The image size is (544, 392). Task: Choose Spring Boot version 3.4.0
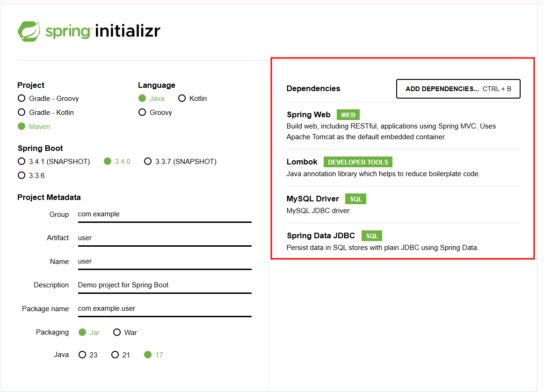tap(117, 162)
